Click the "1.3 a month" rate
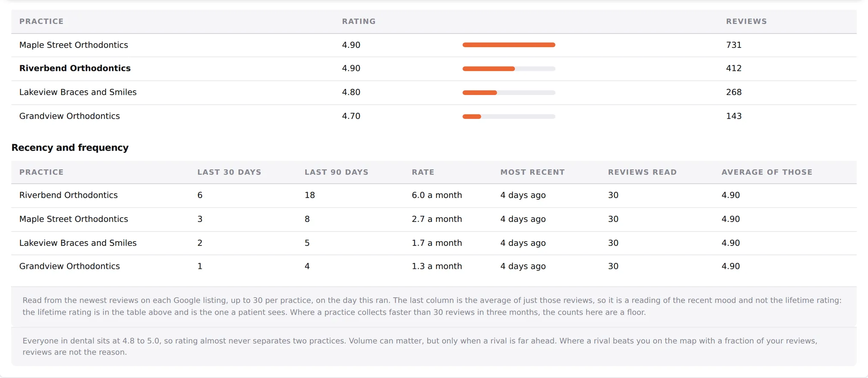868x378 pixels. click(437, 266)
